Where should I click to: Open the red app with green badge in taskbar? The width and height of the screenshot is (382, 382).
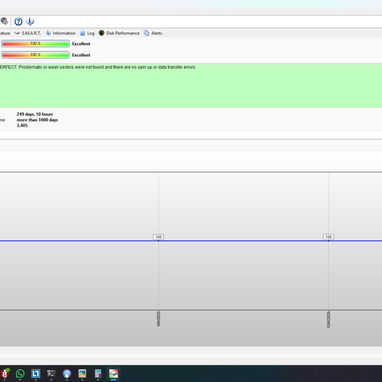click(5, 374)
